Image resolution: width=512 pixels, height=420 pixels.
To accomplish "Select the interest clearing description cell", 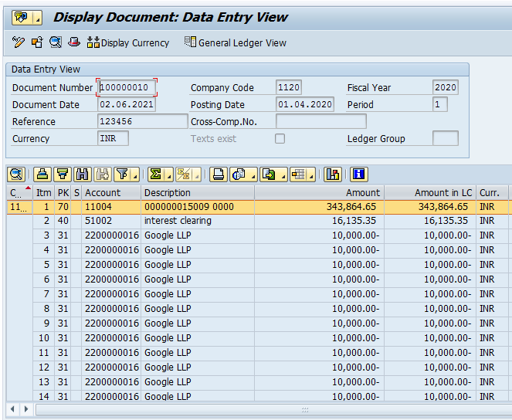I will pos(198,221).
